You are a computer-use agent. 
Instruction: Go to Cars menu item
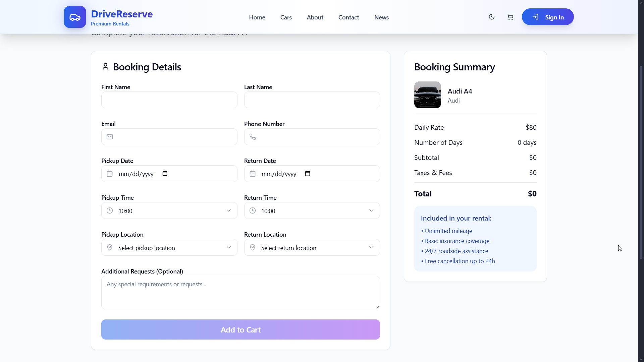tap(286, 17)
